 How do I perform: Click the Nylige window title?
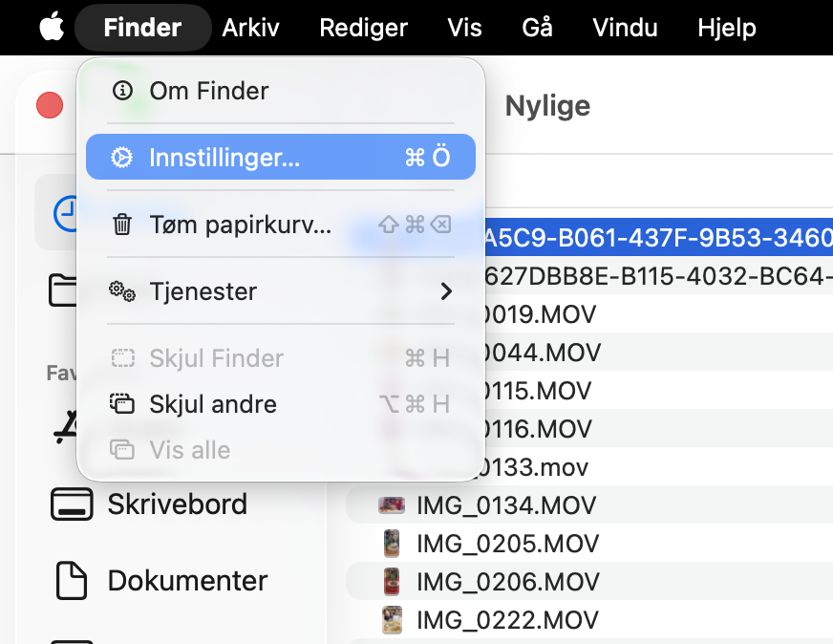(547, 106)
